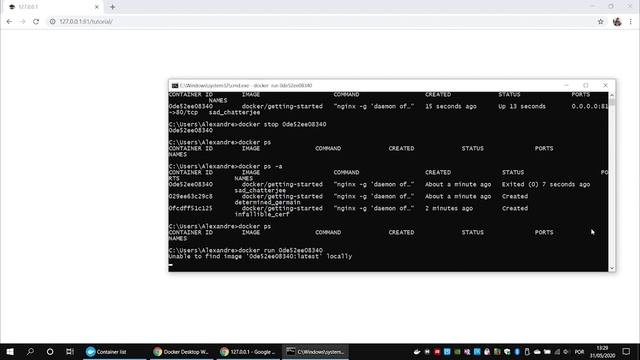Viewport: 640px width, 360px height.
Task: Click the 'Unable to find image' message
Action: point(260,256)
